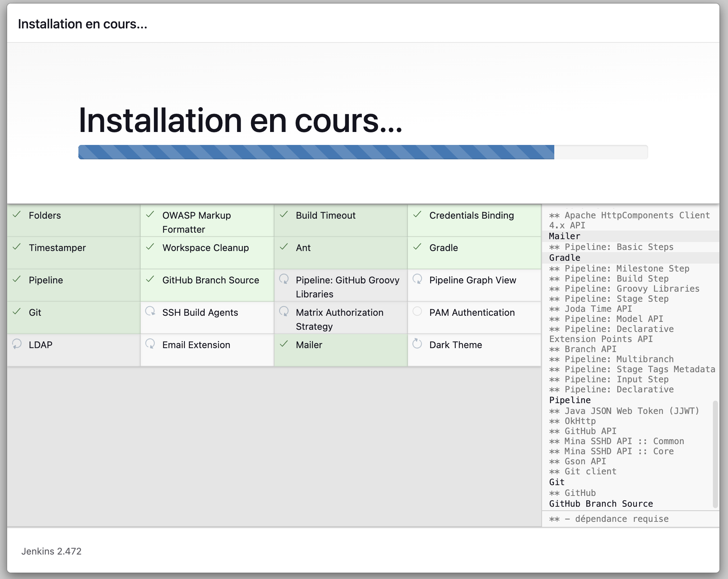Select the Pipeline entry in the install log
Screen dimensions: 728x579
click(570, 400)
